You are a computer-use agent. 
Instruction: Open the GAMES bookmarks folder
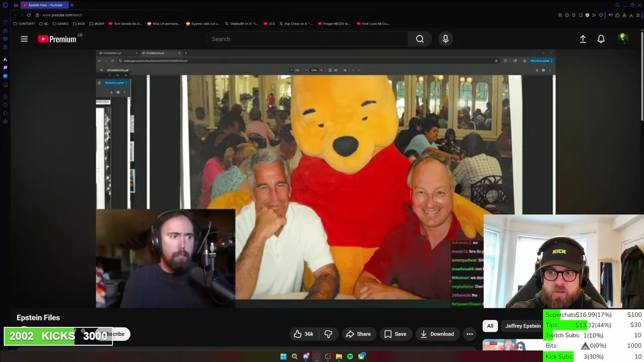[x=60, y=24]
